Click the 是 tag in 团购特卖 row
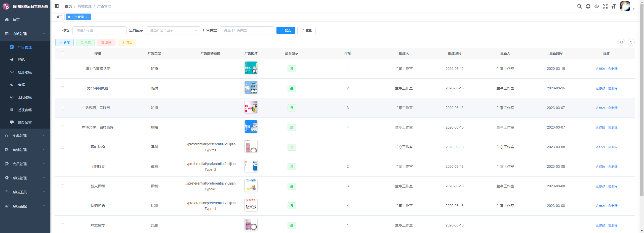The height and width of the screenshot is (233, 644). 292,166
